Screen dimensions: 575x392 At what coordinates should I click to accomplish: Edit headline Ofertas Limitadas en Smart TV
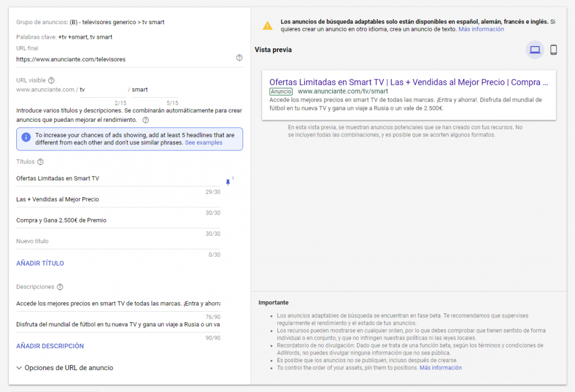pyautogui.click(x=118, y=179)
